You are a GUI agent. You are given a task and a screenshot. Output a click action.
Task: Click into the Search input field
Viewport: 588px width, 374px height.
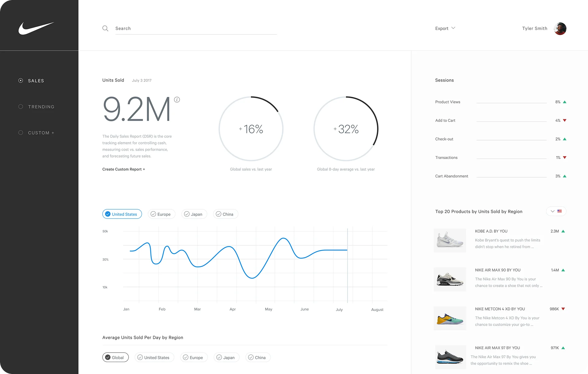coord(196,28)
